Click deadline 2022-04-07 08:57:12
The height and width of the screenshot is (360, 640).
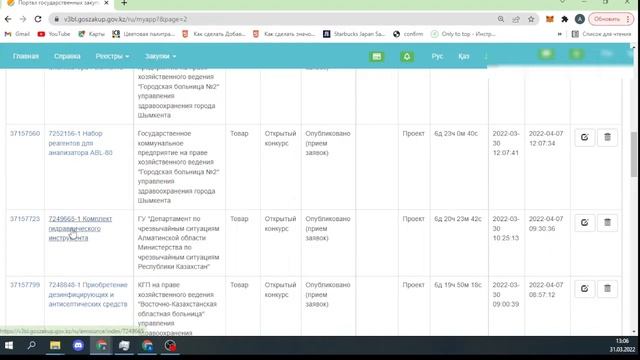point(546,290)
